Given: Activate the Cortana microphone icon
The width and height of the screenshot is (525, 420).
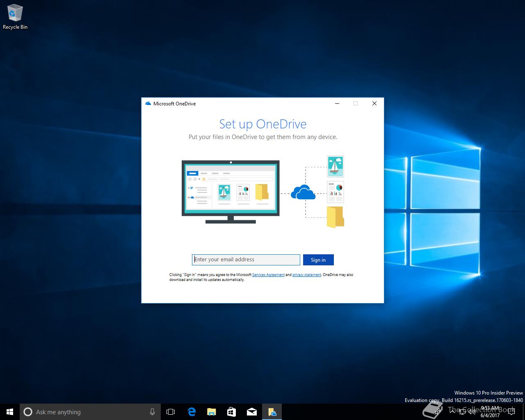Looking at the screenshot, I should click(152, 412).
